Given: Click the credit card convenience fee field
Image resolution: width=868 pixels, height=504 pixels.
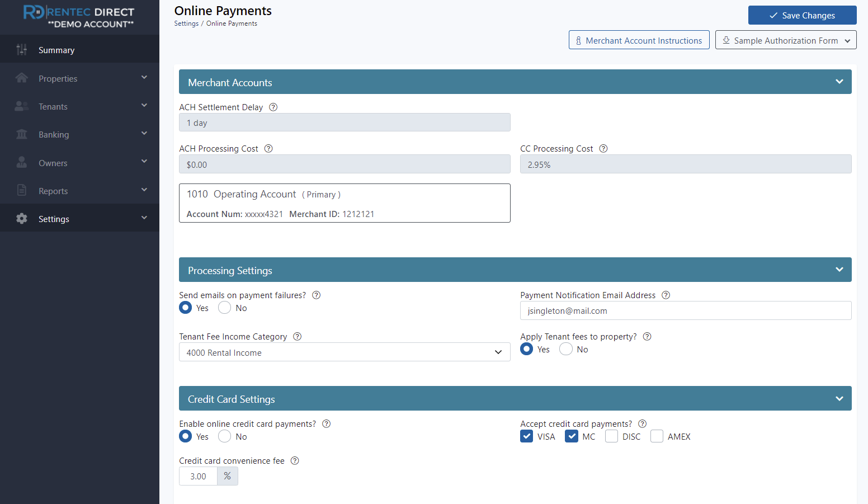Looking at the screenshot, I should coord(198,475).
